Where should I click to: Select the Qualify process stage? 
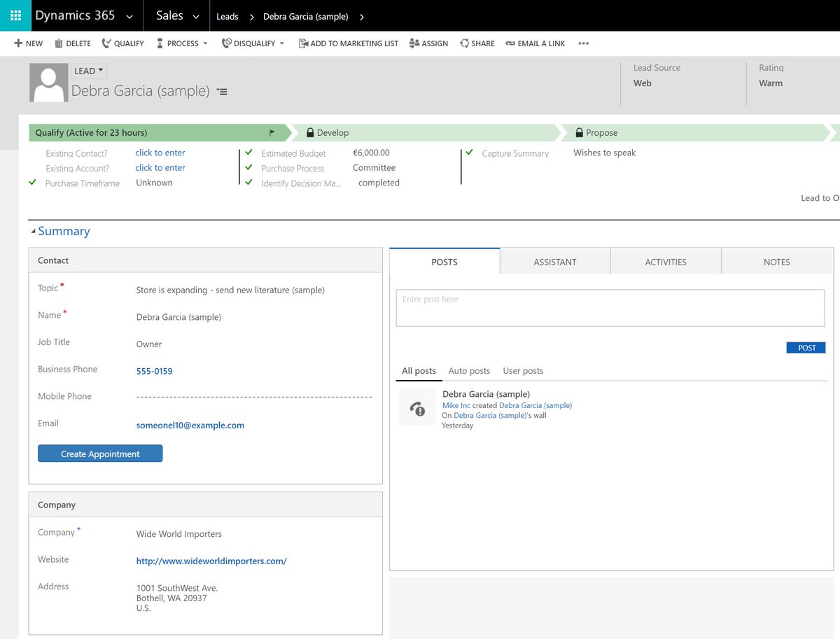click(159, 132)
